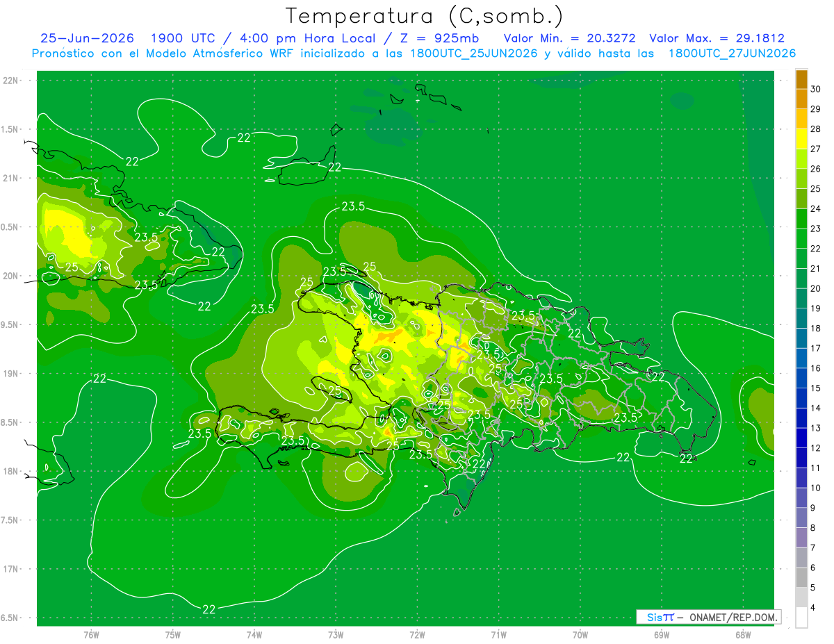Click the teal swatch between 18 and 19
The image size is (834, 644).
[x=801, y=319]
